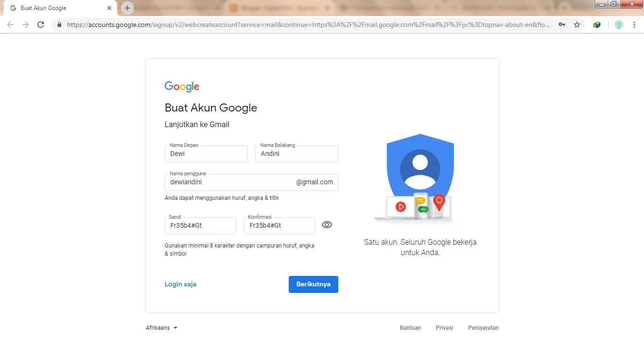Click the green globe extension icon
This screenshot has width=644, height=343.
pyautogui.click(x=597, y=25)
